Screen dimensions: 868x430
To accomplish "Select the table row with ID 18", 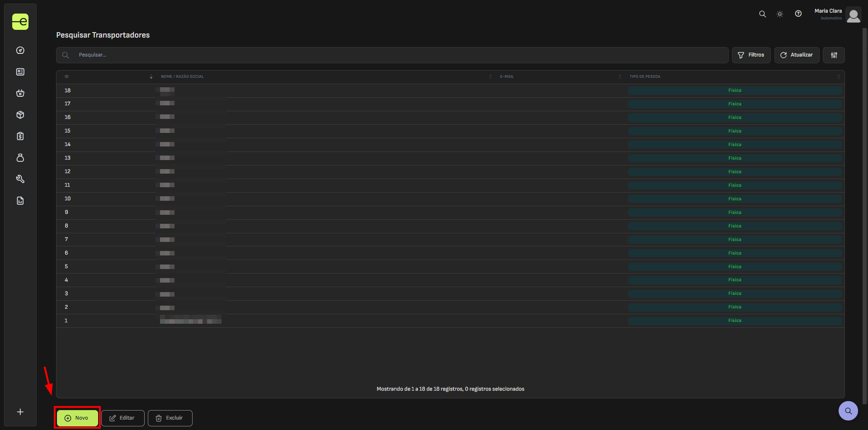I will [316, 90].
